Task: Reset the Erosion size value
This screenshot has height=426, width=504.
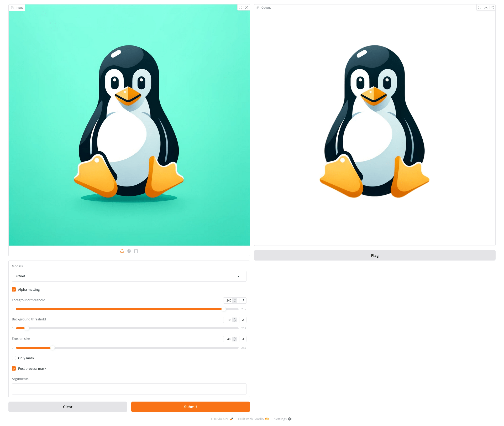Action: point(243,339)
